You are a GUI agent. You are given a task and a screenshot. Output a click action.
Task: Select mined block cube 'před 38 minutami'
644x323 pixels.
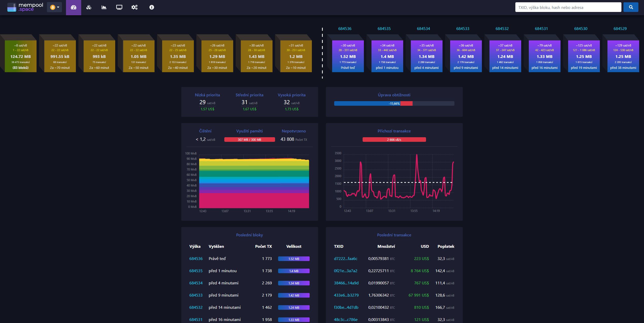623,56
